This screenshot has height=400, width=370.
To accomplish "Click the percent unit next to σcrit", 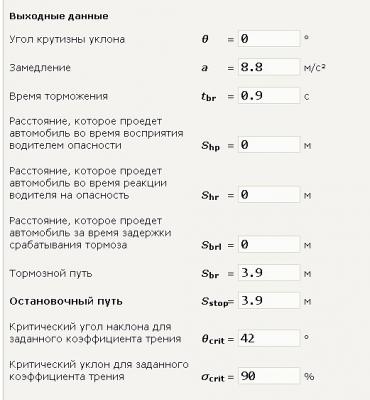I will (x=309, y=377).
